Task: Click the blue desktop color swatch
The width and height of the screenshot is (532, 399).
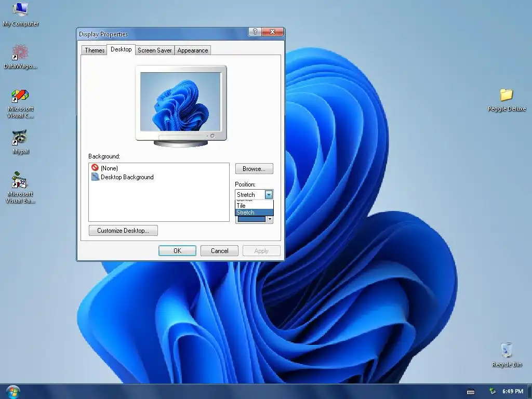Action: click(251, 219)
